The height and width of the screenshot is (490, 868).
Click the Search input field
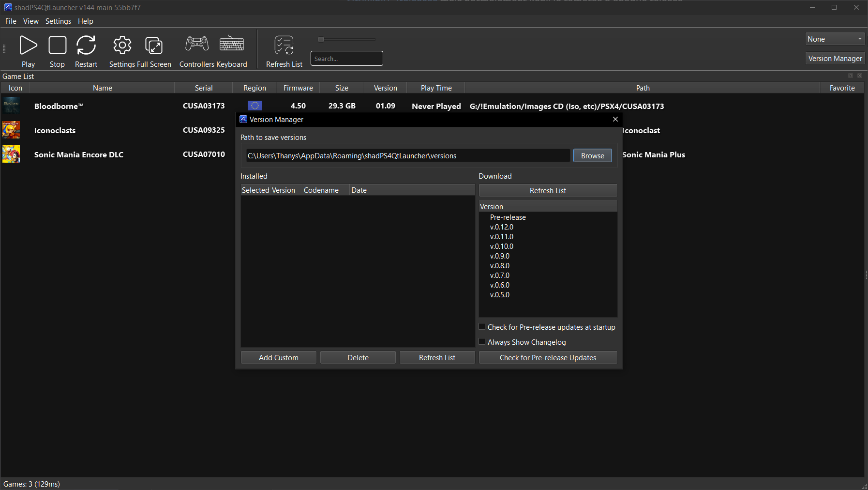(x=346, y=59)
